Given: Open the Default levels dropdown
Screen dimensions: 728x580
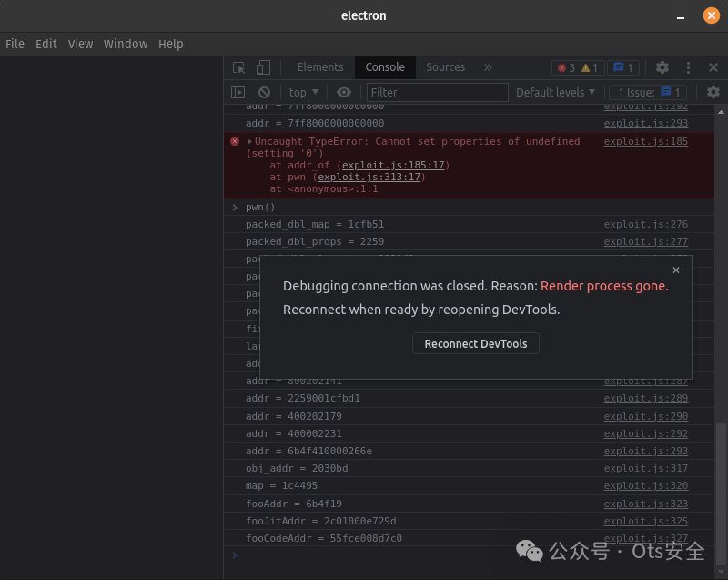Looking at the screenshot, I should pos(555,92).
